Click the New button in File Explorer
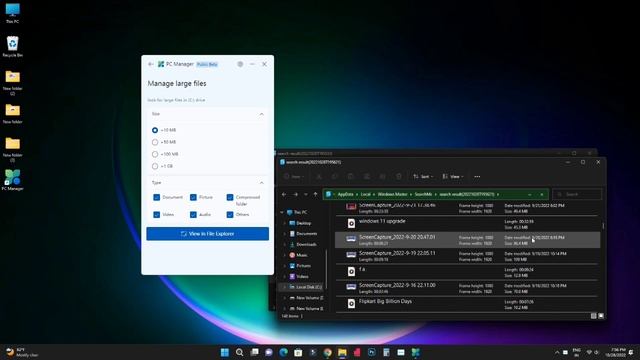 point(294,176)
